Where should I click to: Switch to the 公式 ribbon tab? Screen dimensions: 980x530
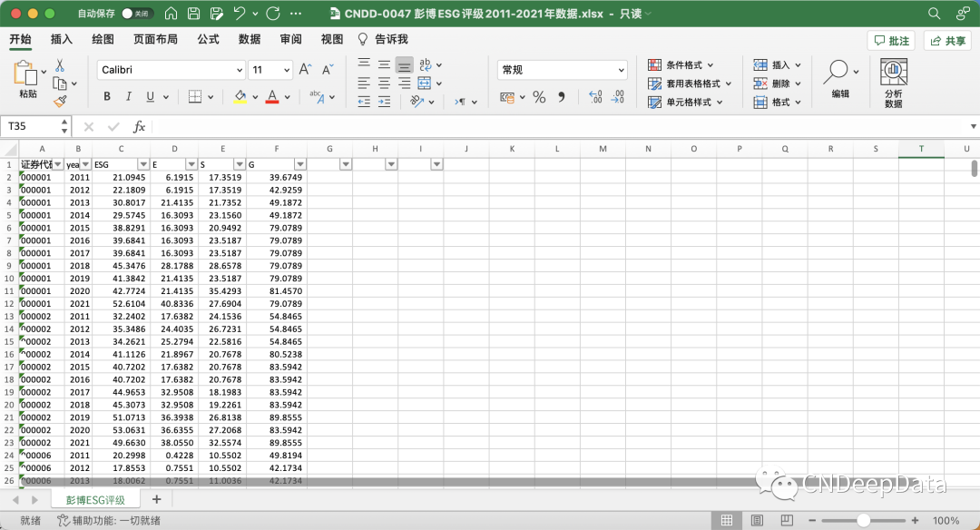208,39
